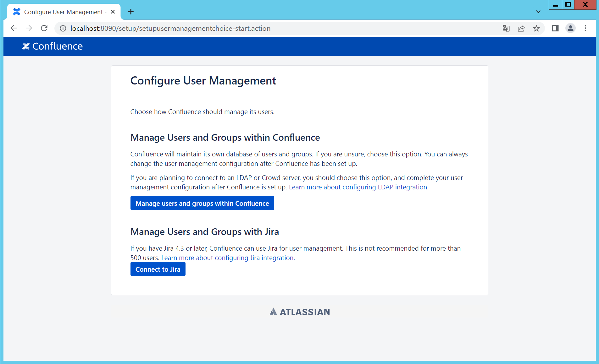This screenshot has width=599, height=364.
Task: Click the Manage Users and Groups within Confluence heading
Action: tap(225, 138)
